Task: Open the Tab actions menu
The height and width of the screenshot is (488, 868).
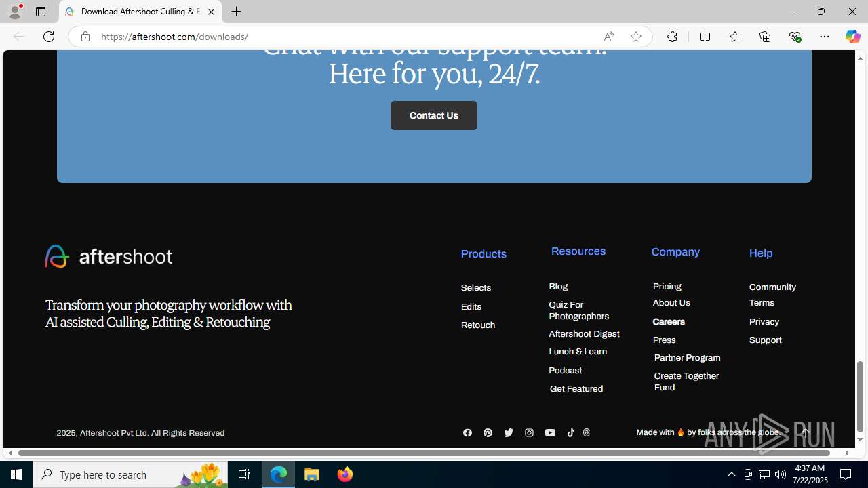Action: (41, 12)
